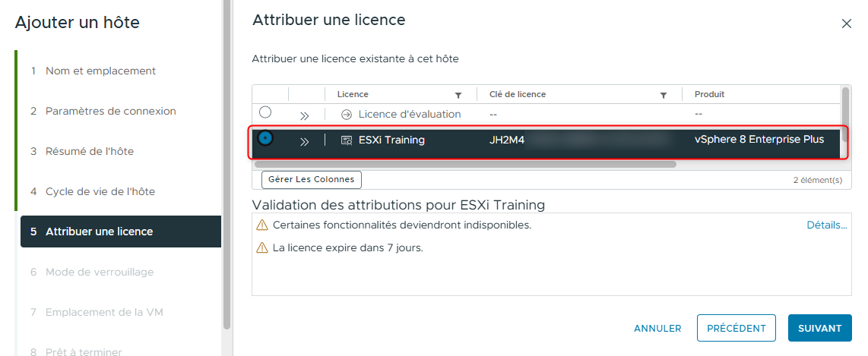
Task: Click the Clé de licence column header
Action: click(x=518, y=95)
